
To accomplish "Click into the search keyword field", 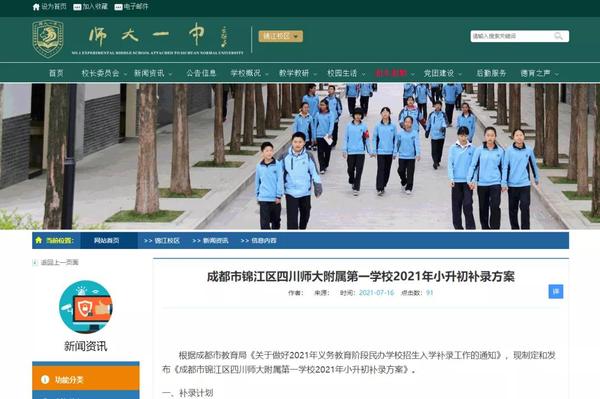I will [x=512, y=36].
